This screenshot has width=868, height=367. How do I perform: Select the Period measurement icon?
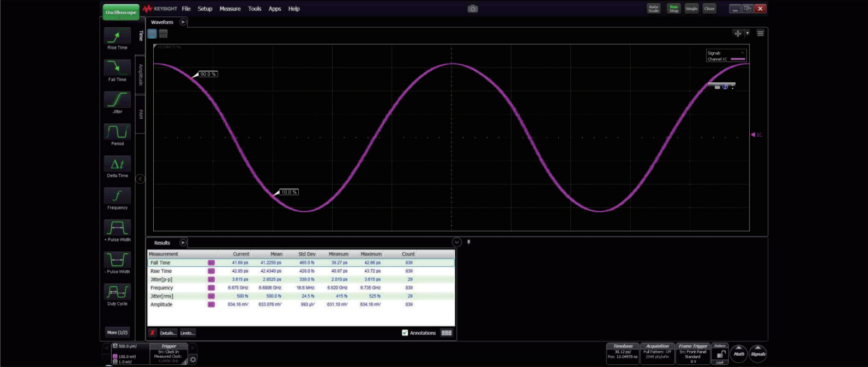[117, 132]
